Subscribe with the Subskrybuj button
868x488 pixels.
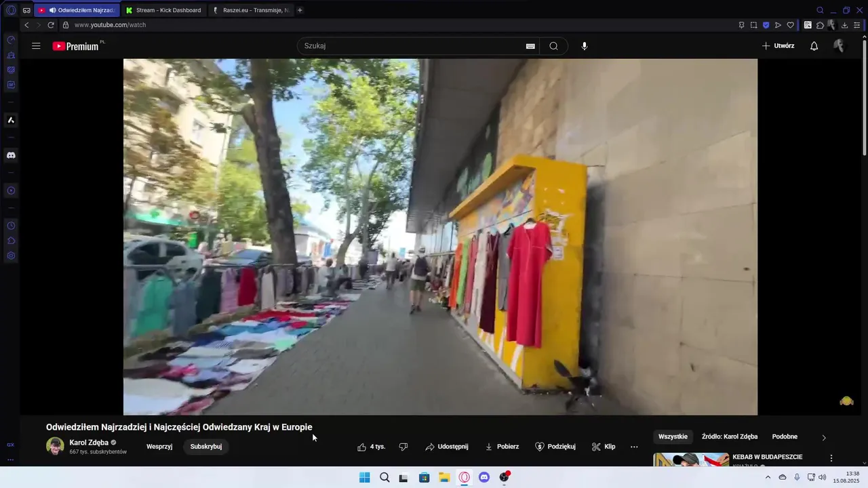pos(206,447)
